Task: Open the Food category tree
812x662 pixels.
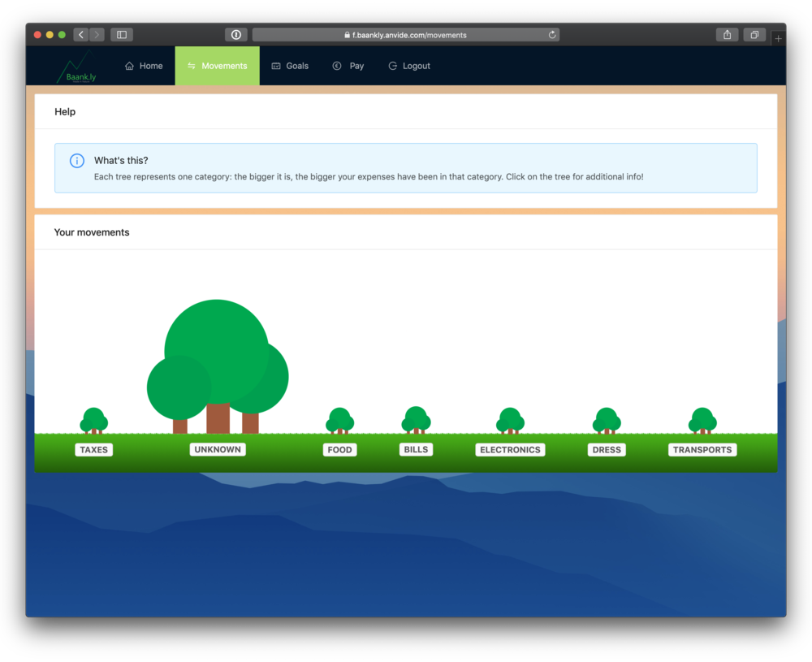Action: click(339, 421)
